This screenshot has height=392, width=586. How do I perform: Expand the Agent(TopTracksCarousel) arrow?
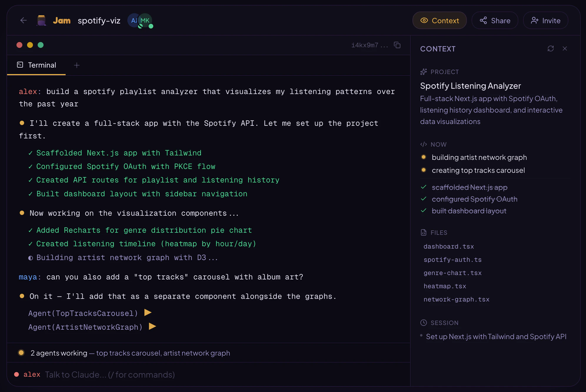click(x=148, y=313)
